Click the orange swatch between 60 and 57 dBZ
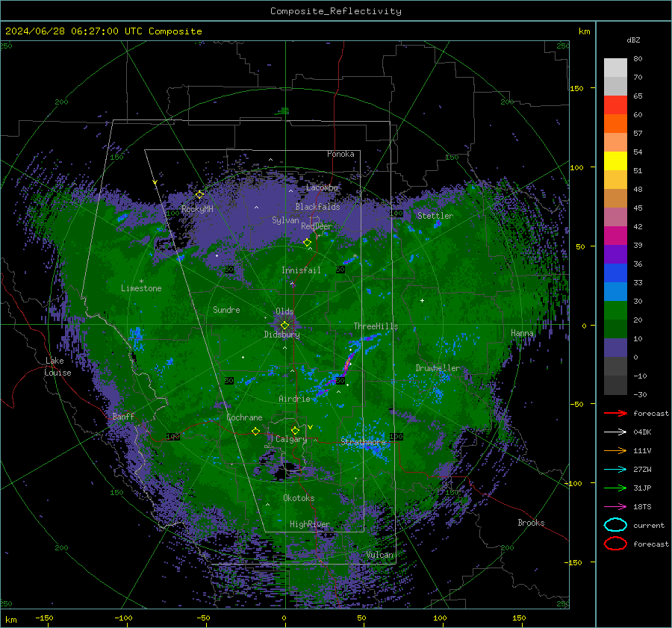The image size is (672, 628). pyautogui.click(x=615, y=124)
